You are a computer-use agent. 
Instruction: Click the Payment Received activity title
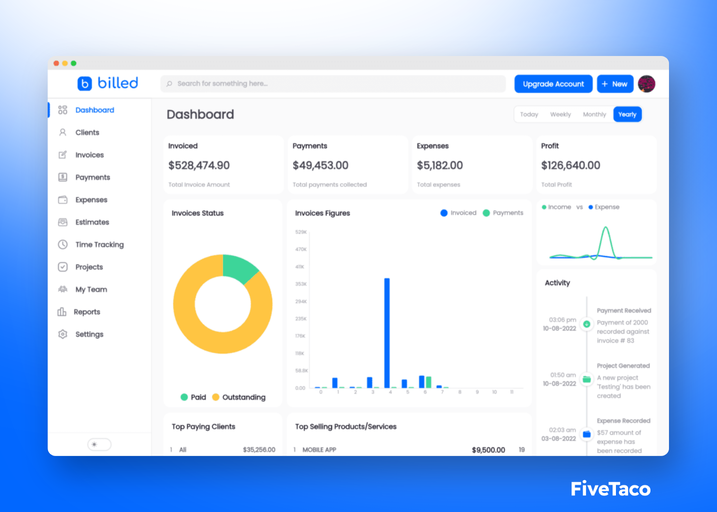(624, 310)
